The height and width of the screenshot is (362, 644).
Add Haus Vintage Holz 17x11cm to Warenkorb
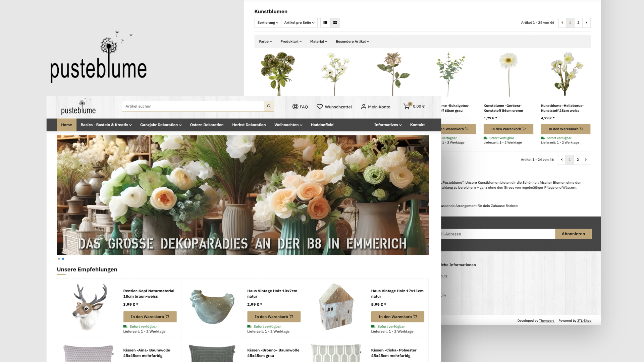[x=397, y=317]
